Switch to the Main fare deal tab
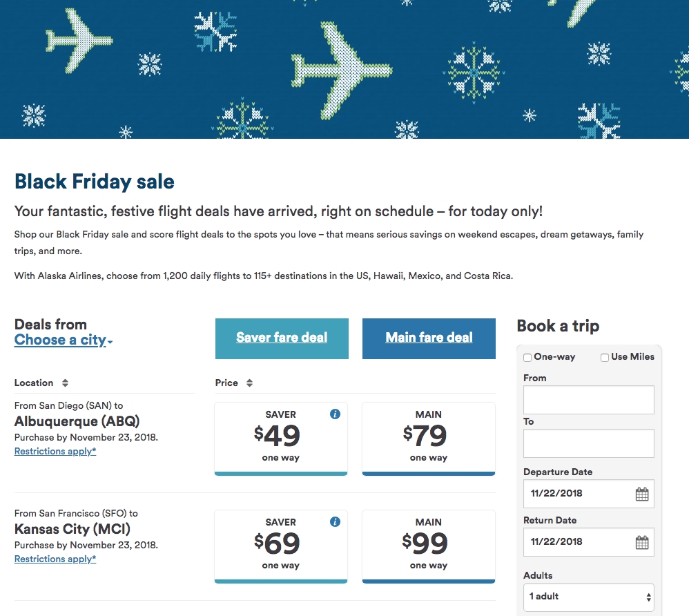The height and width of the screenshot is (616, 689). 429,338
